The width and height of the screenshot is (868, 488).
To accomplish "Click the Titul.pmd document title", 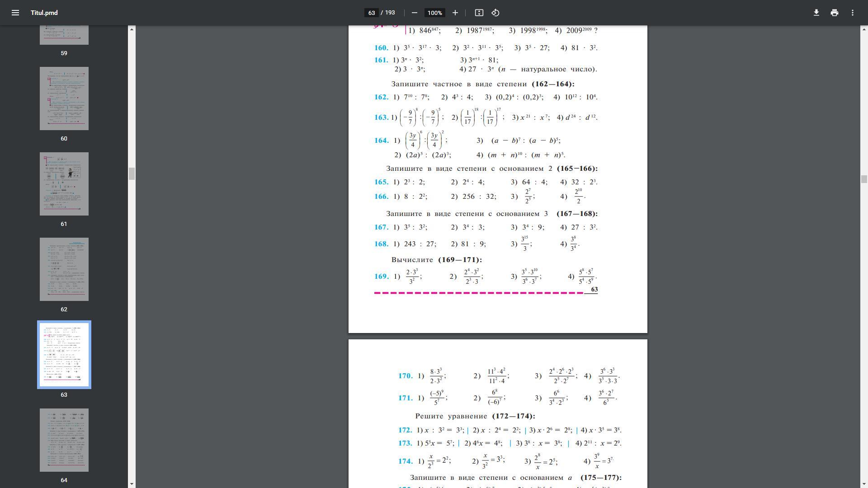I will [x=44, y=13].
